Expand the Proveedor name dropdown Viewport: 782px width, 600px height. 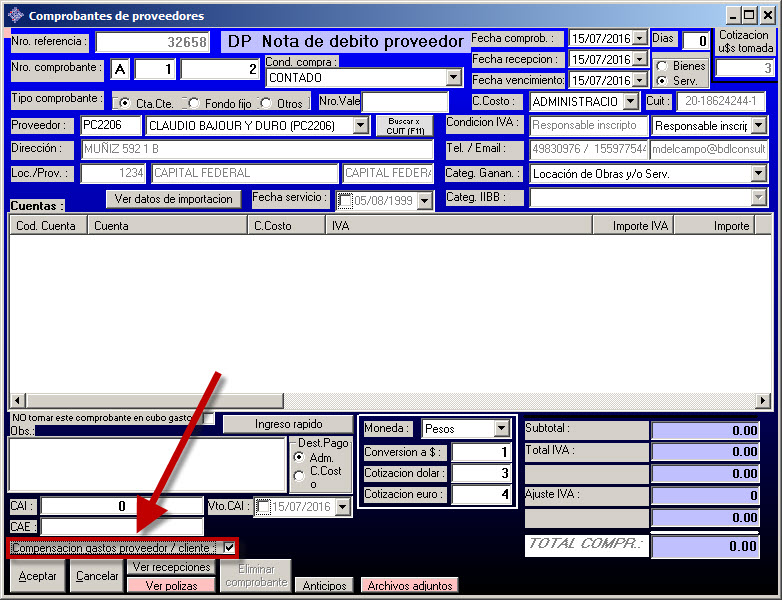[x=361, y=126]
